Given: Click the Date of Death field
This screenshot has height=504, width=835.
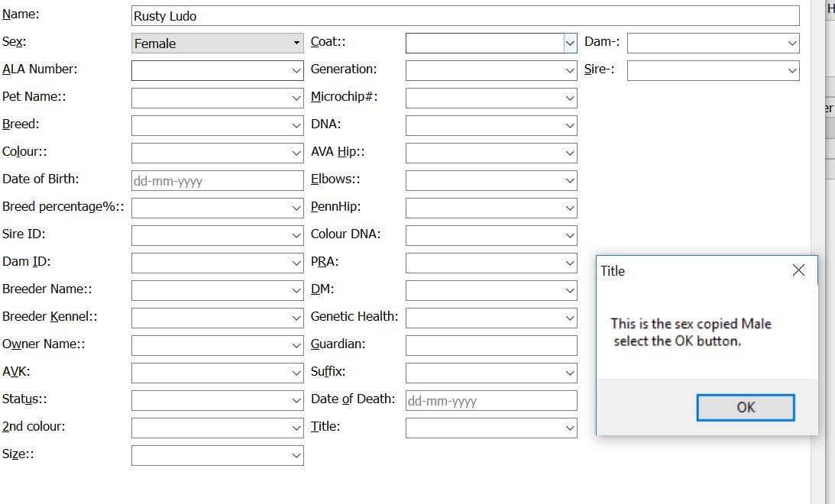Looking at the screenshot, I should coord(490,401).
